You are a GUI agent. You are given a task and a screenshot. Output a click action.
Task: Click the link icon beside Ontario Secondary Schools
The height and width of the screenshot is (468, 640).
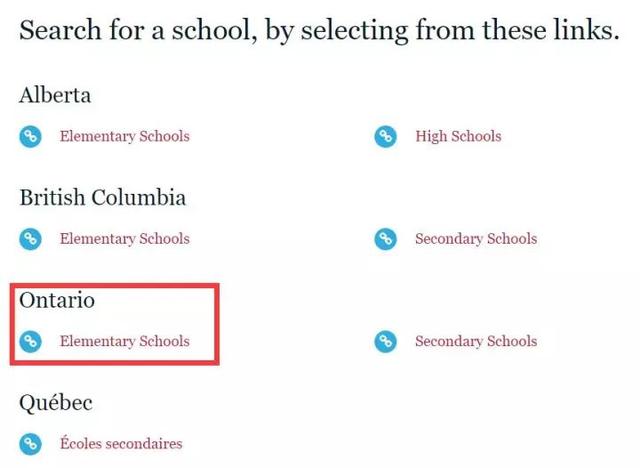(x=385, y=341)
